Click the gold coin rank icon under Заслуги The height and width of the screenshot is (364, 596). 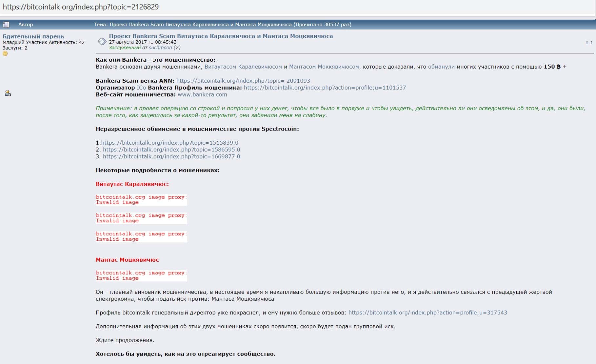click(5, 53)
